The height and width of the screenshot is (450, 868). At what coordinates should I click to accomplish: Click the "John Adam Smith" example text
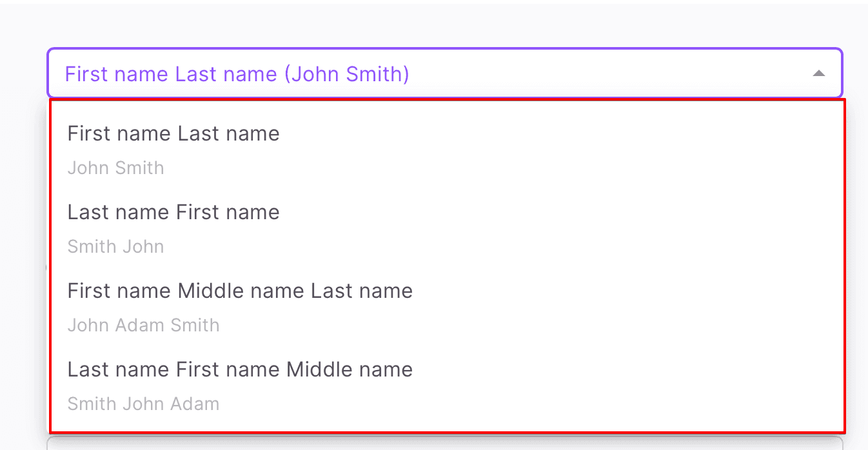pyautogui.click(x=143, y=326)
